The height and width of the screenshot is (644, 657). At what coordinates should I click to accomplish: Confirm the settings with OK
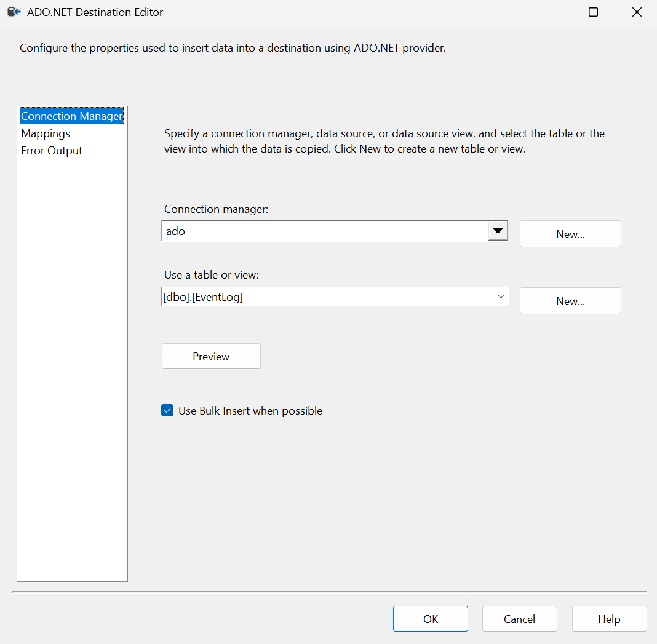pyautogui.click(x=430, y=618)
